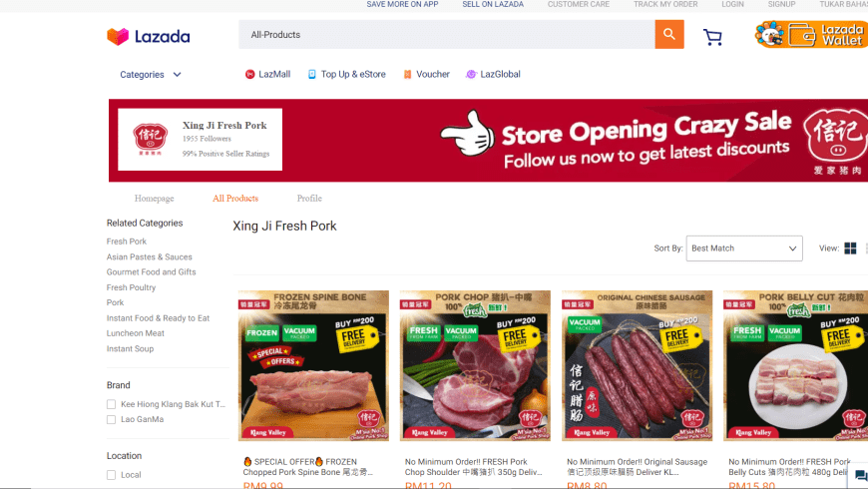Viewport: 868px width, 489px height.
Task: Open the Frozen Spine Bone product thumbnail
Action: pos(314,365)
